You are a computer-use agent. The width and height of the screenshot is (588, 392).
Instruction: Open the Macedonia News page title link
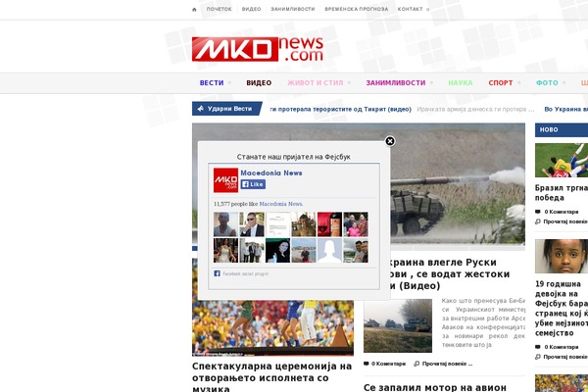coord(271,172)
